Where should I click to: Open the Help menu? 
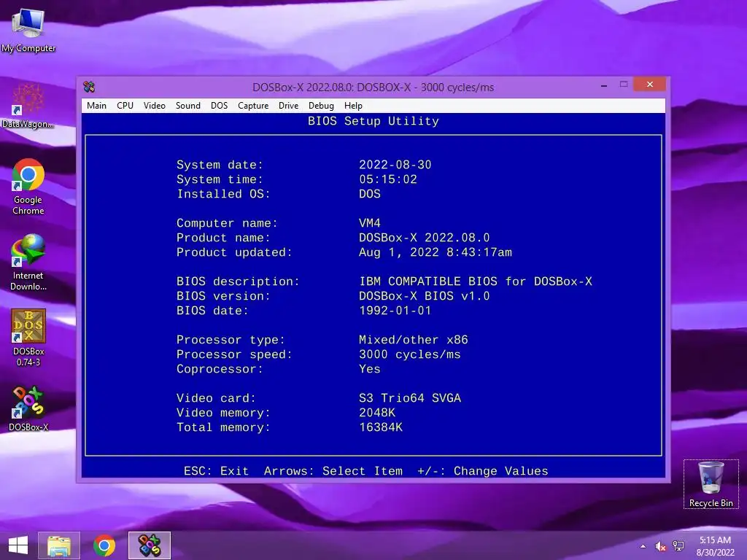click(353, 106)
